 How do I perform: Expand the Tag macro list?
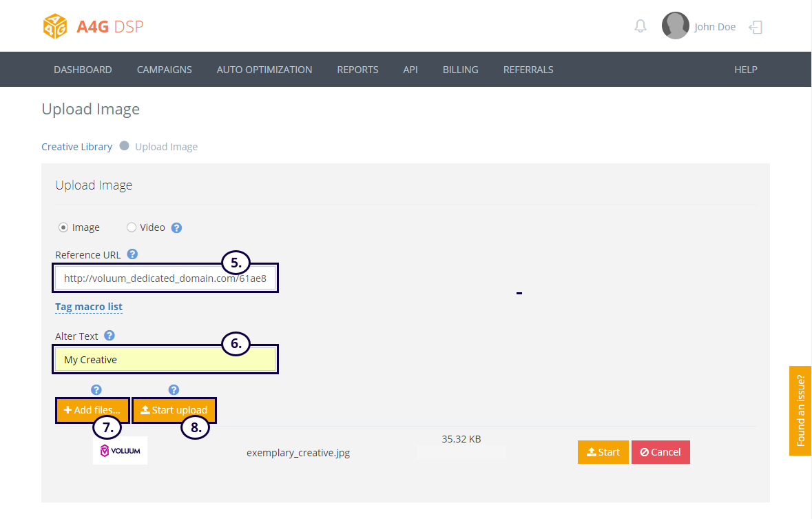88,307
